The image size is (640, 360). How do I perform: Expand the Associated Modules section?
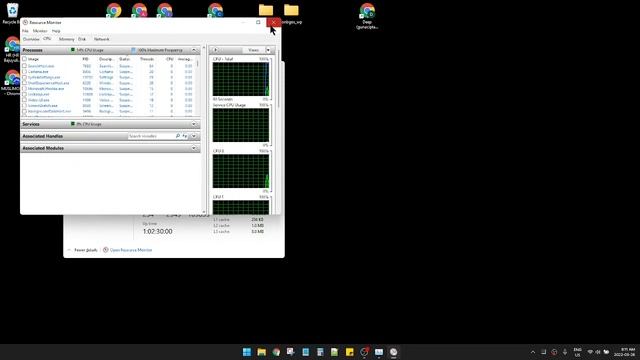click(x=194, y=148)
